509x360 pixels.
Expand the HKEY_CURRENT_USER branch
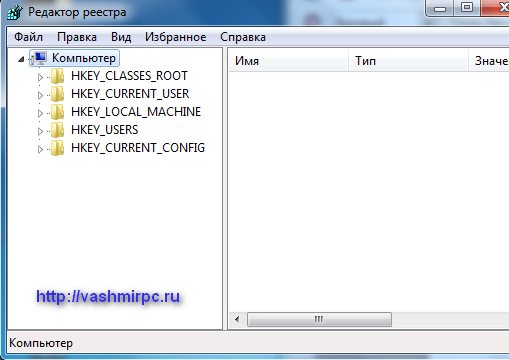(40, 95)
